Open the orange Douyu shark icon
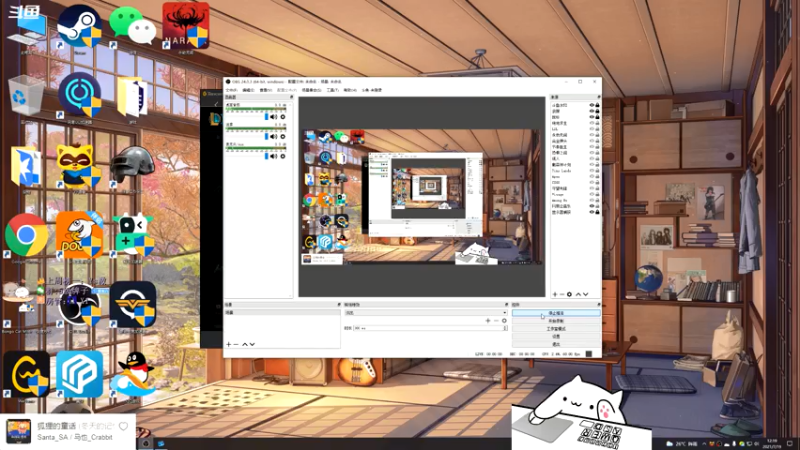This screenshot has width=800, height=450. click(x=80, y=236)
